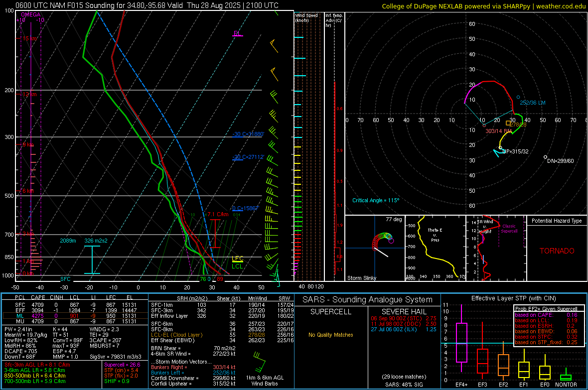The width and height of the screenshot is (588, 390).
Task: Select the -20 C=27112' height label
Action: tap(248, 157)
